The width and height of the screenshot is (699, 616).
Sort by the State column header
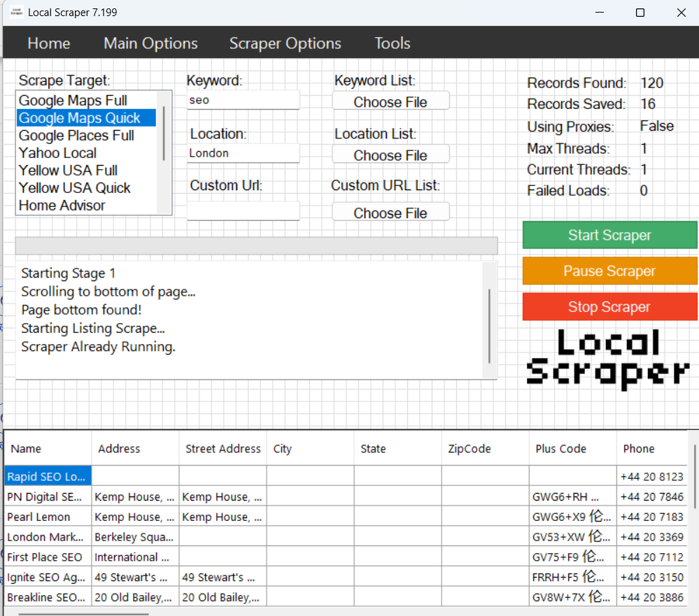[397, 448]
